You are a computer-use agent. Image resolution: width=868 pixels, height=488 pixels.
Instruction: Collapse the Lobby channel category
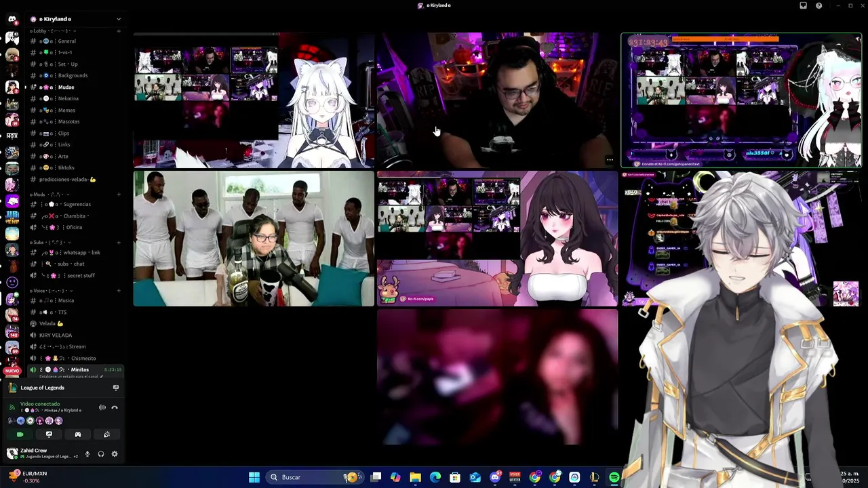pos(52,31)
